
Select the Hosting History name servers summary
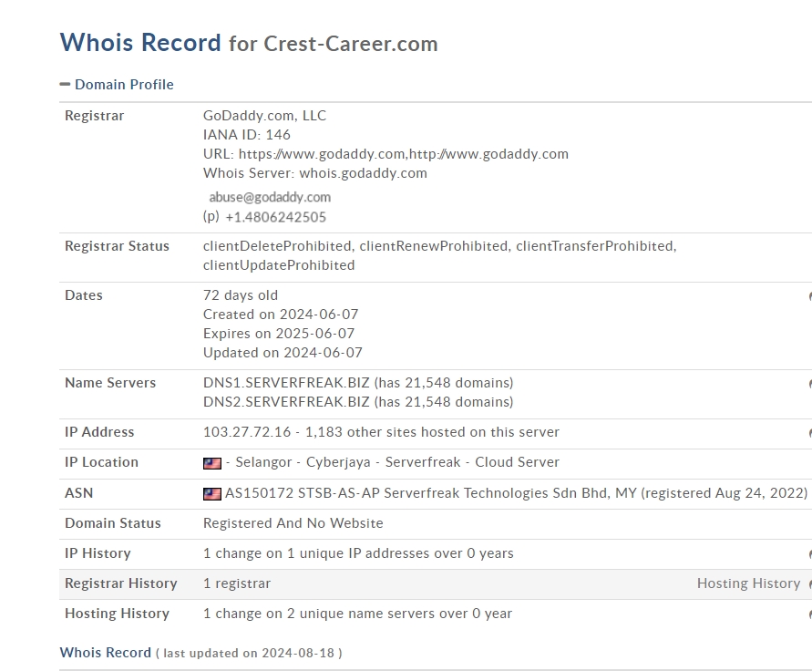pos(357,614)
